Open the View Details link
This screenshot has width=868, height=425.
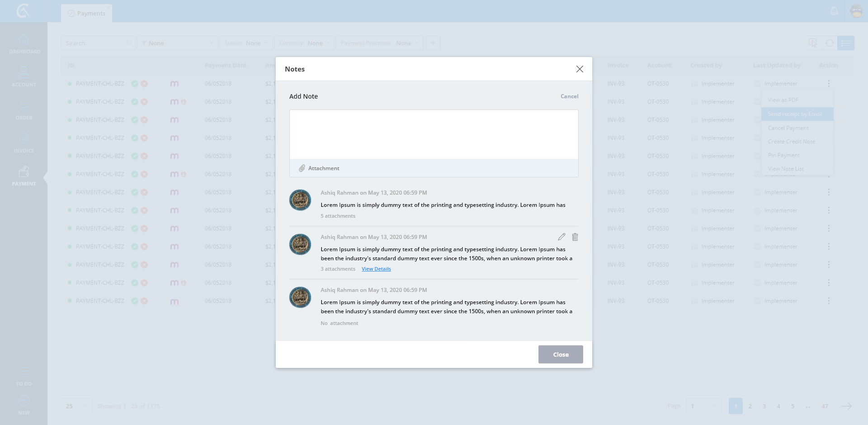coord(376,269)
